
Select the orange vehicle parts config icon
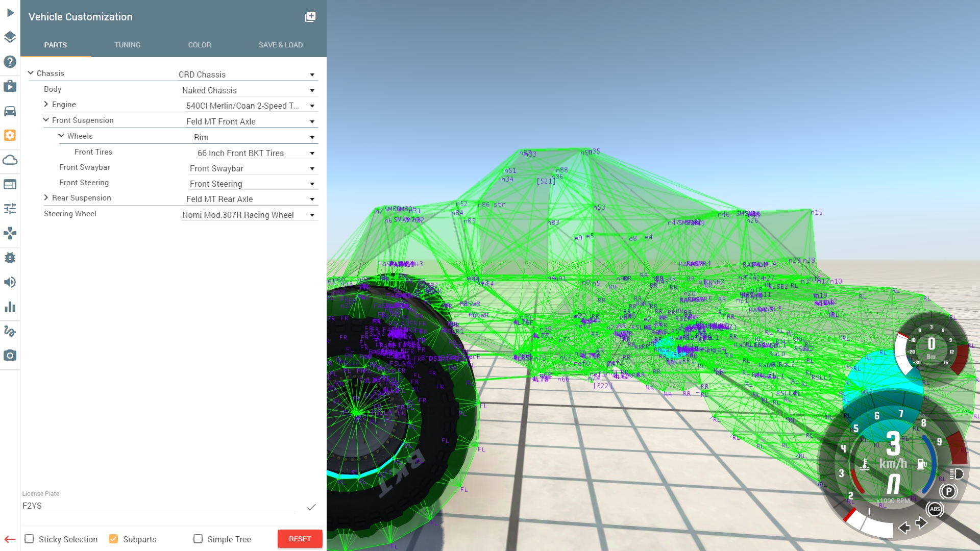(x=10, y=135)
